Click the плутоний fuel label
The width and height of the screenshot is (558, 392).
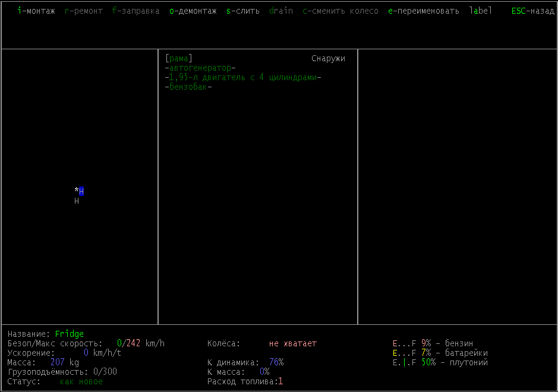tap(469, 362)
